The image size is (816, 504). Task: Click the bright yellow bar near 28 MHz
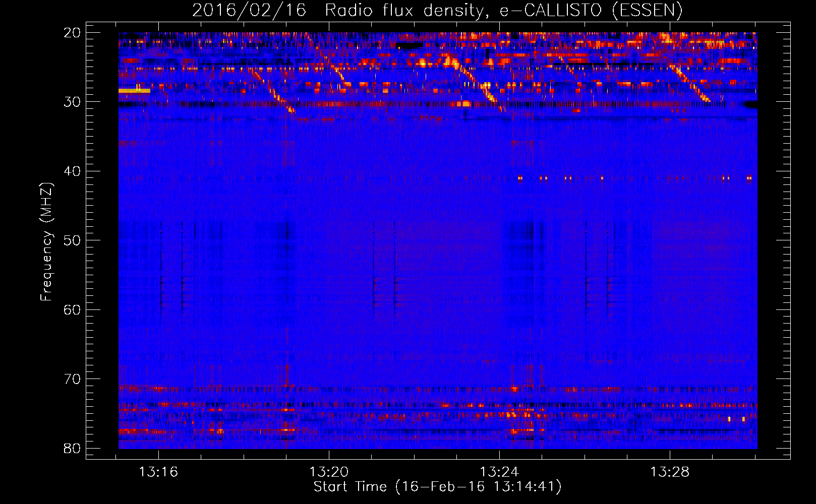pyautogui.click(x=134, y=91)
